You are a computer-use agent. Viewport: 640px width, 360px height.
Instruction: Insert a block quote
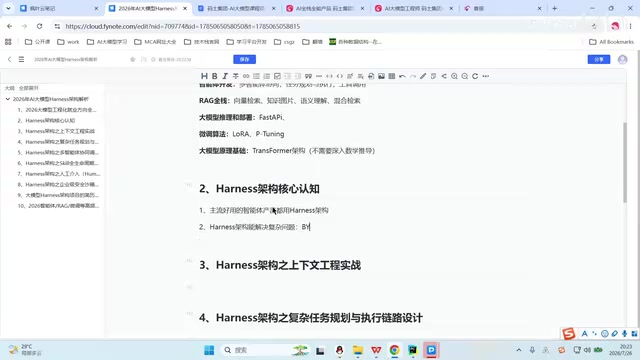(309, 76)
